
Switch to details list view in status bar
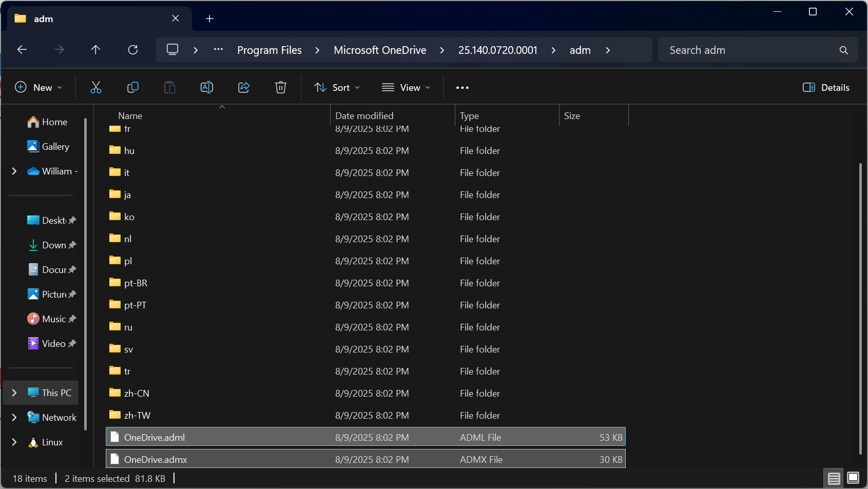[x=834, y=478]
